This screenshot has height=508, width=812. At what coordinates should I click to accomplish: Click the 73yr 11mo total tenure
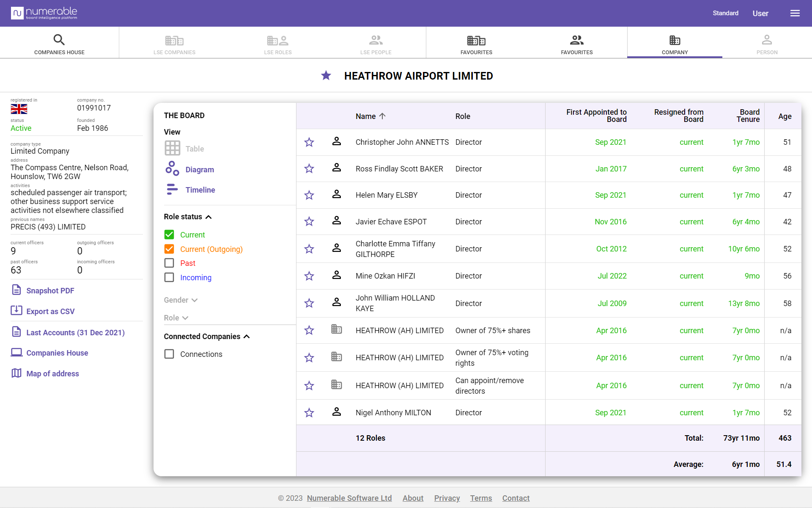[x=741, y=438]
